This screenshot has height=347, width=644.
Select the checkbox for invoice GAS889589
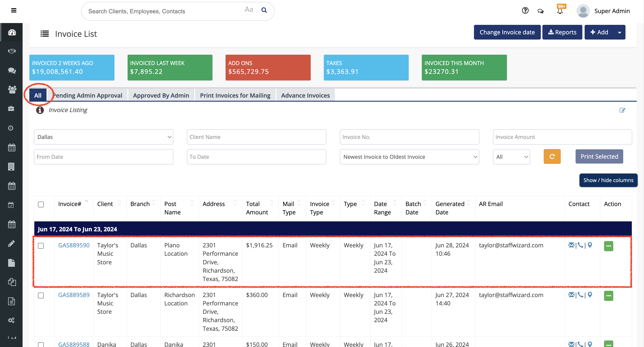click(x=41, y=295)
